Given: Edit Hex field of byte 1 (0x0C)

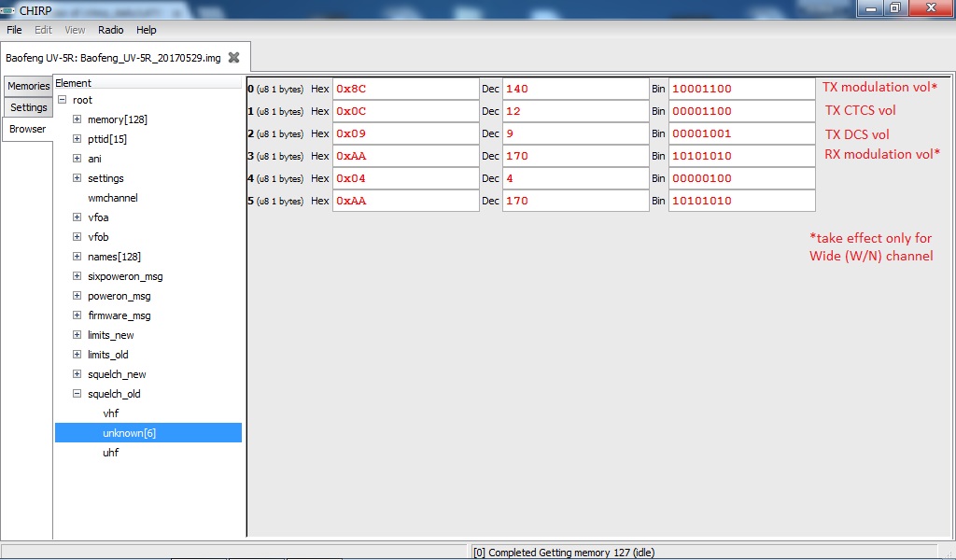Looking at the screenshot, I should point(405,111).
